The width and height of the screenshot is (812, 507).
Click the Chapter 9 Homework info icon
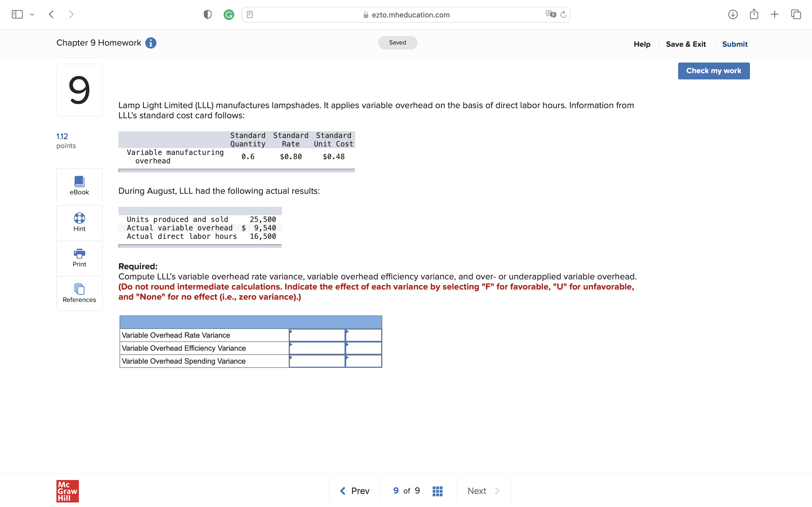(151, 43)
